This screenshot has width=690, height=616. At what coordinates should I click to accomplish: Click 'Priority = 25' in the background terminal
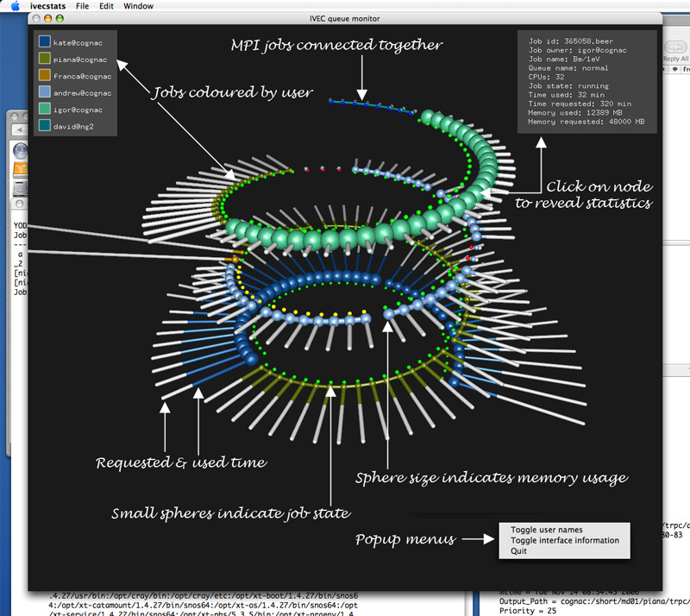pyautogui.click(x=528, y=611)
